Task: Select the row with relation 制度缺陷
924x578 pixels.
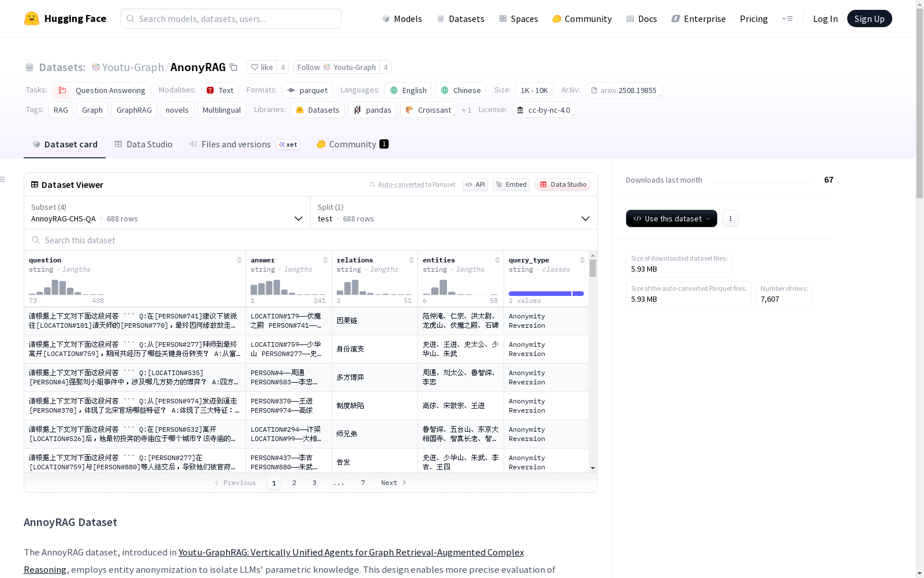Action: click(306, 406)
